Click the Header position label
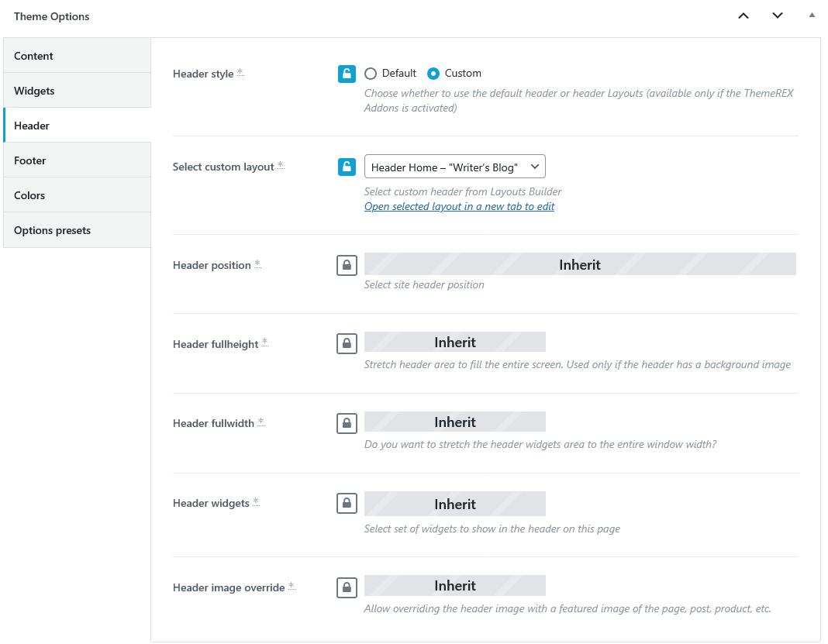 pyautogui.click(x=212, y=265)
